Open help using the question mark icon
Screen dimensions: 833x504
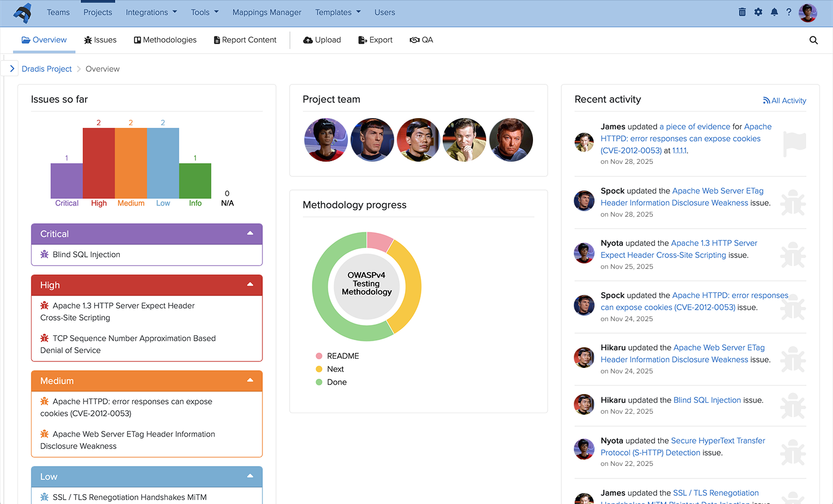789,11
